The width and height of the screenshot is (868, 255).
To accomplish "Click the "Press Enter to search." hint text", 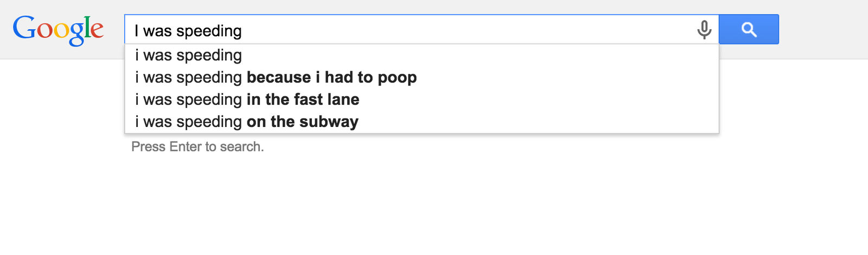I will pos(197,147).
